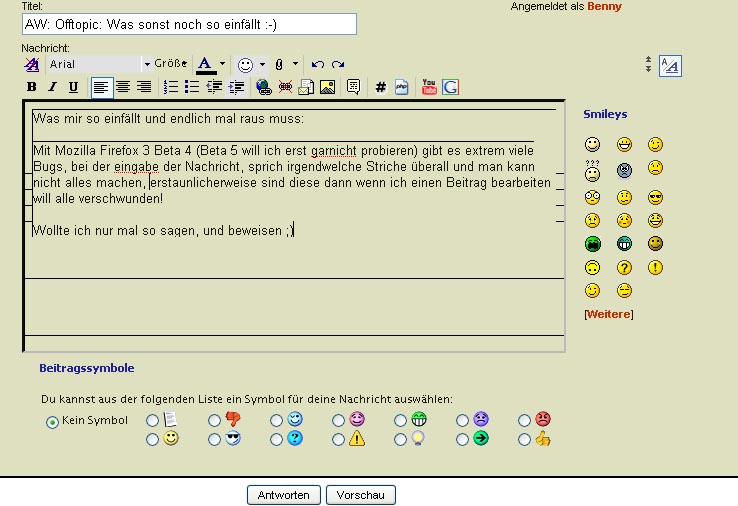Select the warning triangle post symbol radio

tap(338, 440)
